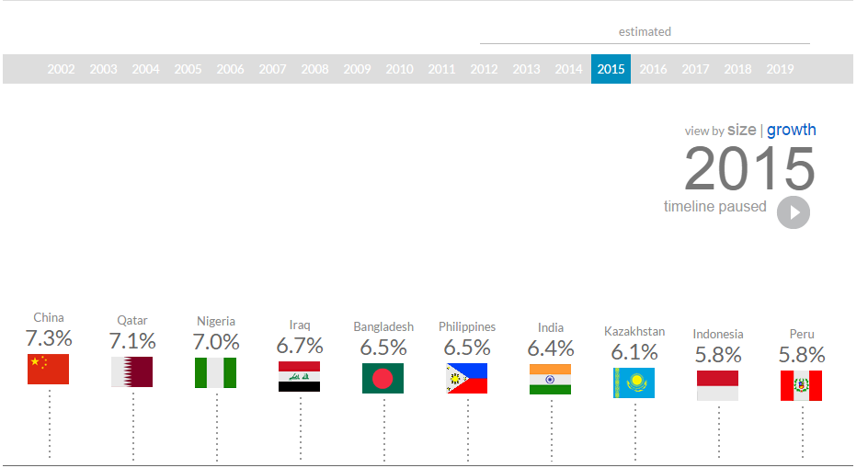Click the highlighted 2015 year tab

[611, 69]
